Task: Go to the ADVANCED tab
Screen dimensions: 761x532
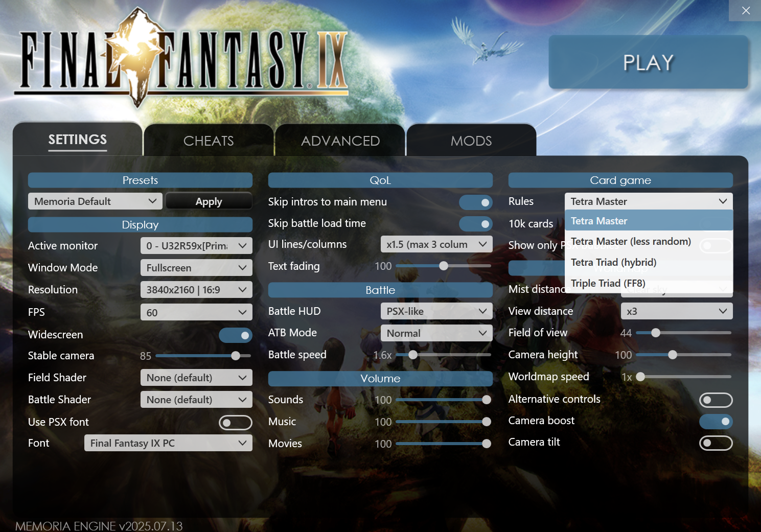Action: 340,141
